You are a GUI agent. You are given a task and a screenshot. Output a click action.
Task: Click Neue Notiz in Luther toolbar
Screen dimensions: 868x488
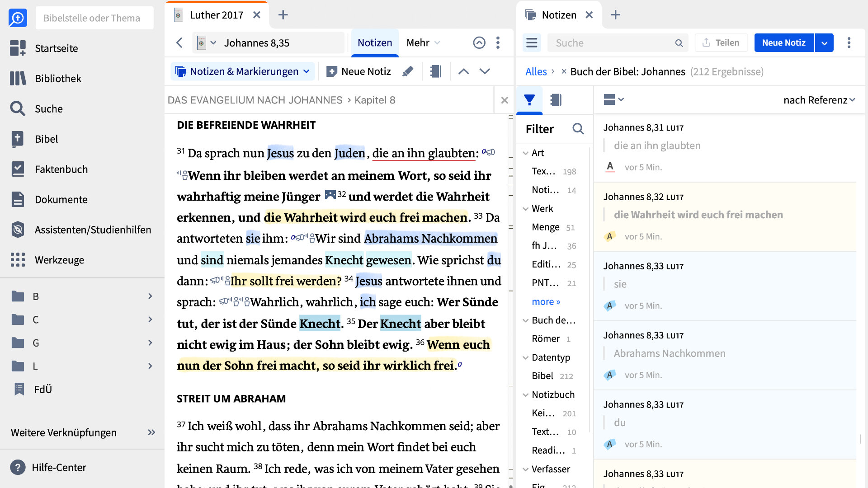coord(359,71)
